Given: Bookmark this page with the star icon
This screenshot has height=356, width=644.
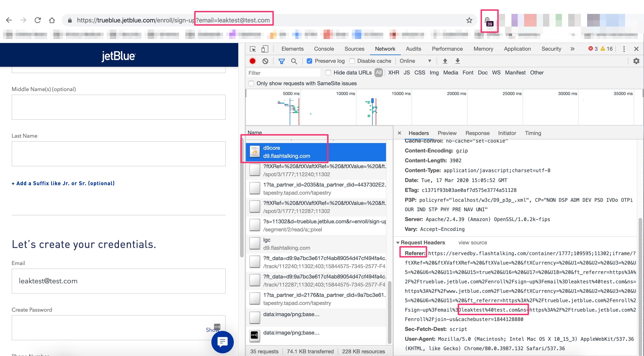Looking at the screenshot, I should point(469,20).
